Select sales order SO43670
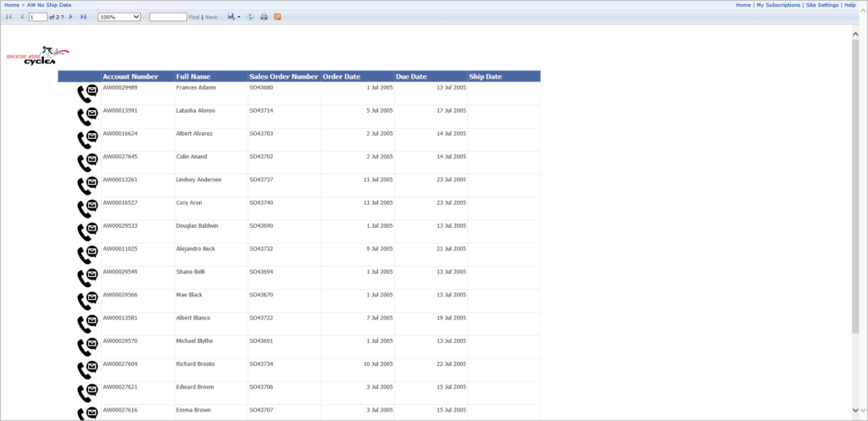The height and width of the screenshot is (421, 868). coord(261,295)
